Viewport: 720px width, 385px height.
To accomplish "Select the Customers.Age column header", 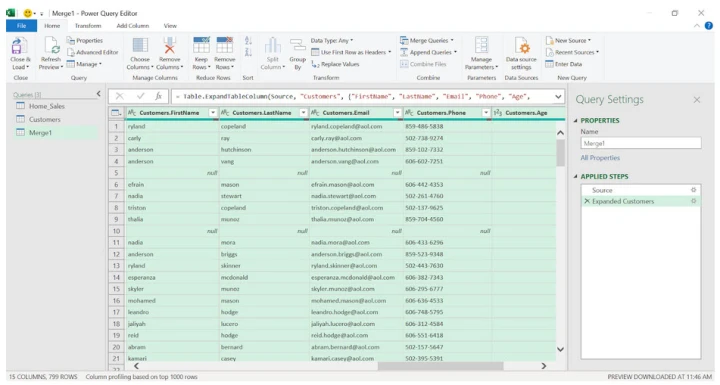I will [x=528, y=113].
